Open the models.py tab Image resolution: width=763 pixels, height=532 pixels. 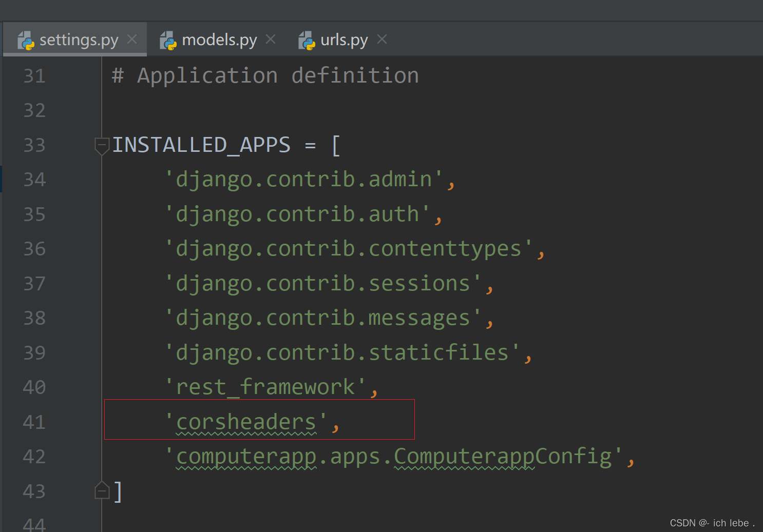click(x=219, y=40)
